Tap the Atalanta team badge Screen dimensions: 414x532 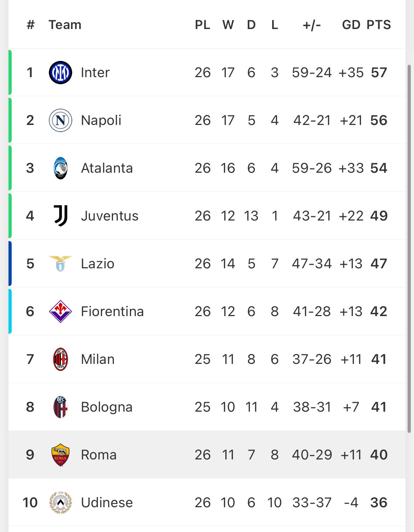click(x=61, y=168)
